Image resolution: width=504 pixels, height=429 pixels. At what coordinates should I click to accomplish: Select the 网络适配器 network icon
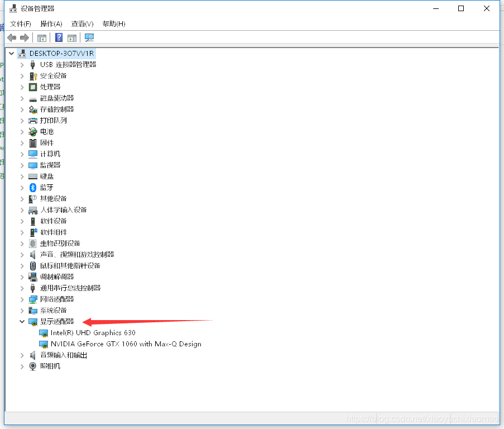point(33,299)
